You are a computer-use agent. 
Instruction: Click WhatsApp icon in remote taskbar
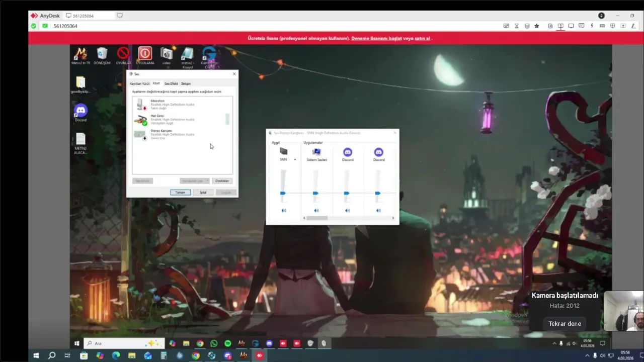pyautogui.click(x=214, y=343)
